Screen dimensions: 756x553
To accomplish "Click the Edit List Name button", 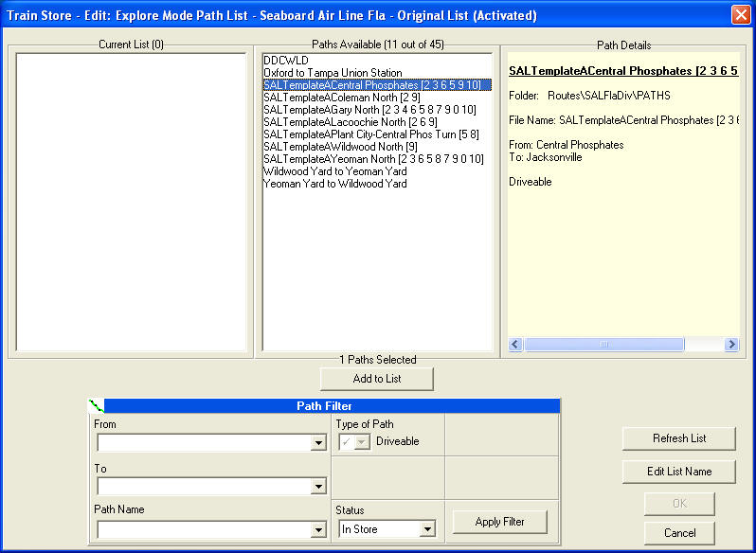I will coord(679,472).
